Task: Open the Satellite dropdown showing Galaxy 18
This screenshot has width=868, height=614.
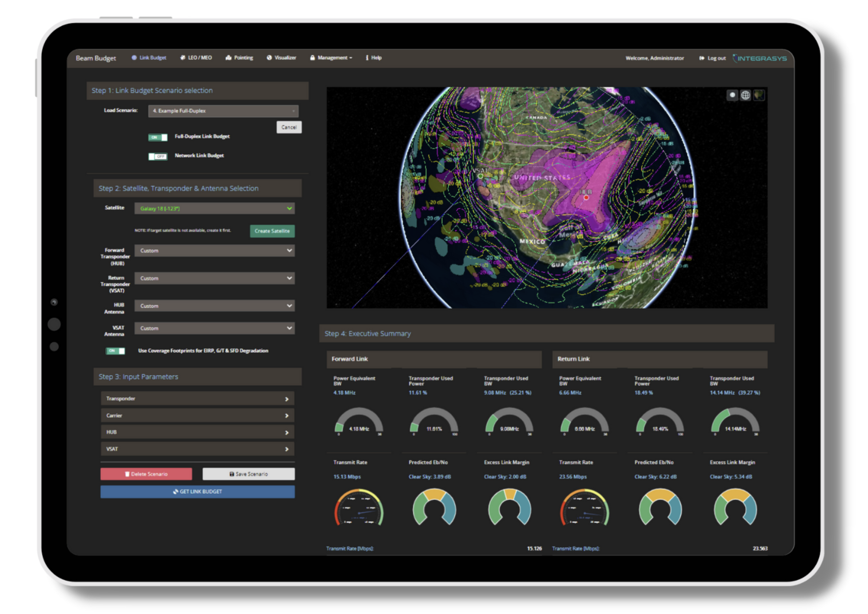Action: [x=215, y=208]
